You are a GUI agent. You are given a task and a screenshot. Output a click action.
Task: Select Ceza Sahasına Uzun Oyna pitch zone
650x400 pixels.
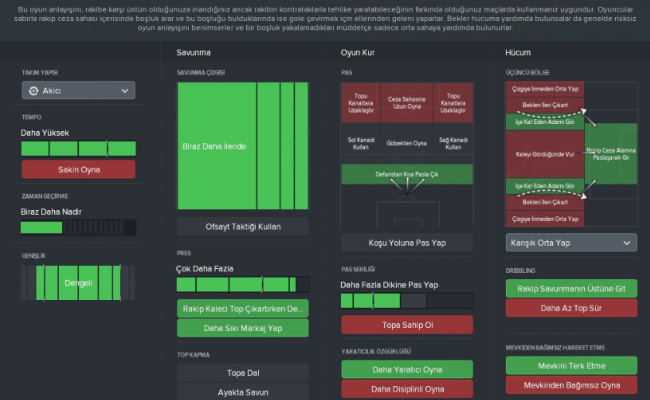click(407, 104)
